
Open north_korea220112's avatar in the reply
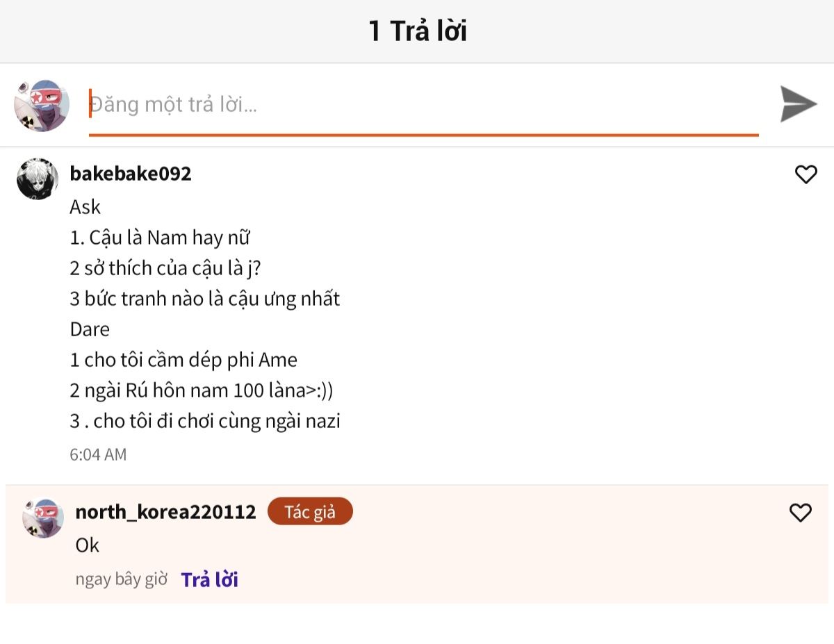point(43,518)
